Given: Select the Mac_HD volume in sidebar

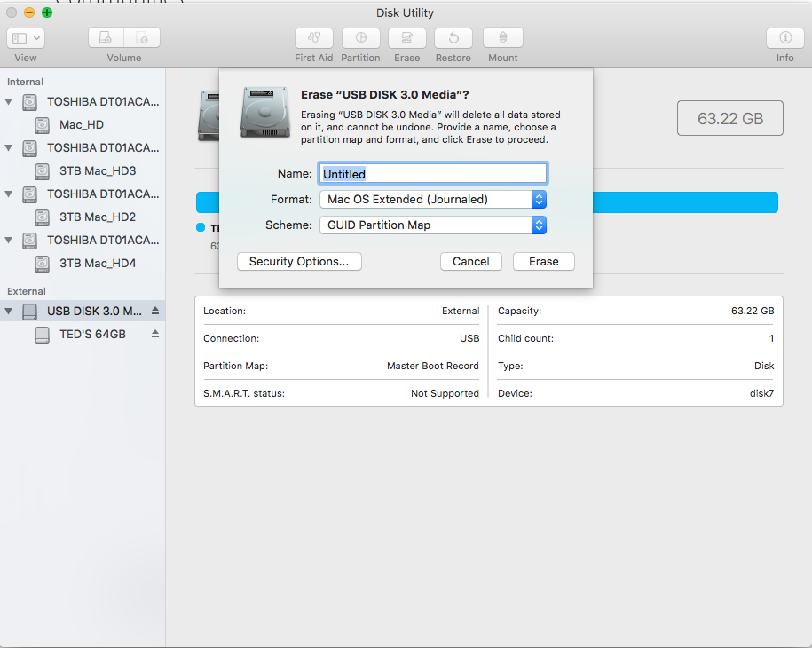Looking at the screenshot, I should click(82, 125).
